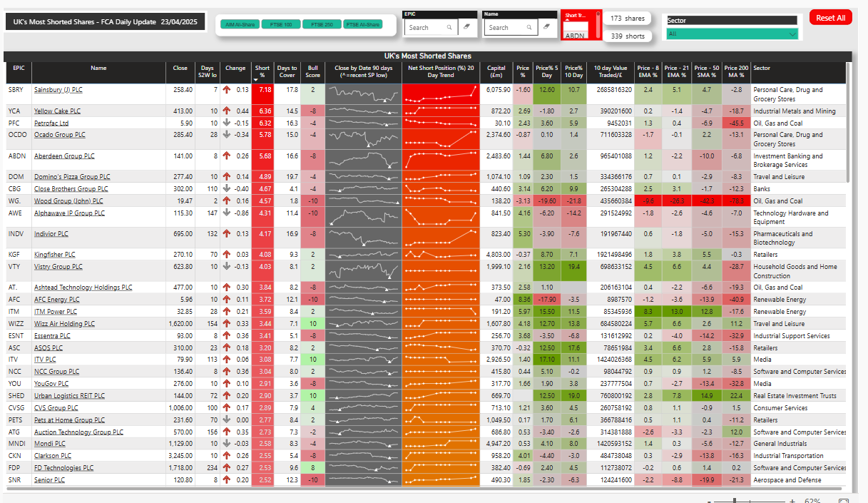Filter by the AIM All-Share index
Screen dimensions: 868x503
tap(240, 24)
